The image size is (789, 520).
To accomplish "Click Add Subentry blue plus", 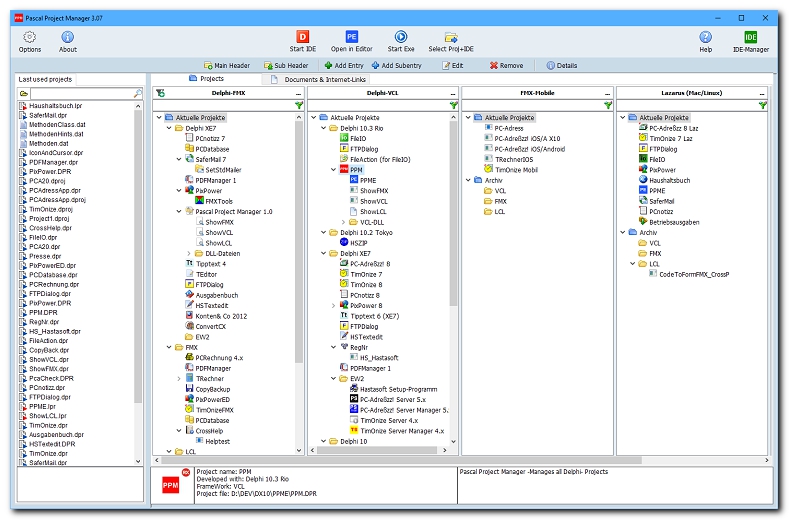I will pyautogui.click(x=396, y=65).
